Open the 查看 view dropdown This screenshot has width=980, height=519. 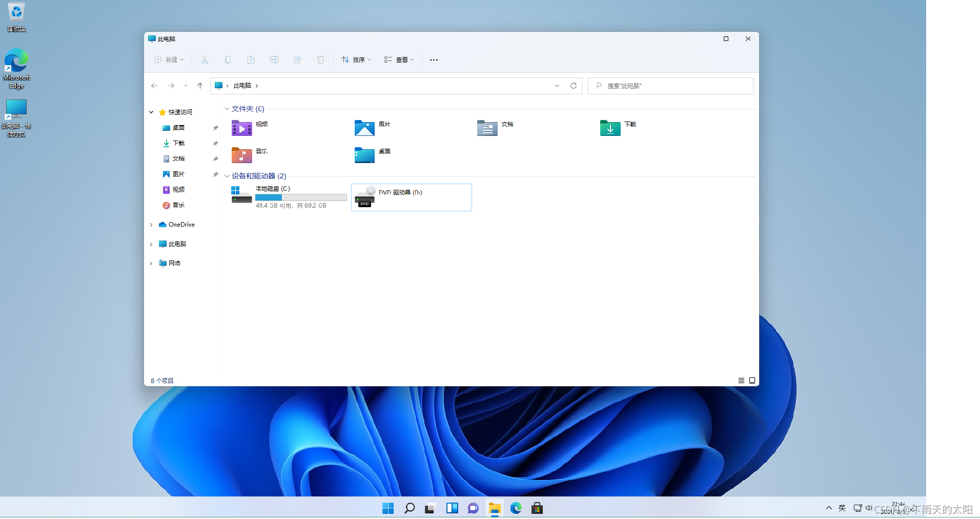[x=399, y=60]
